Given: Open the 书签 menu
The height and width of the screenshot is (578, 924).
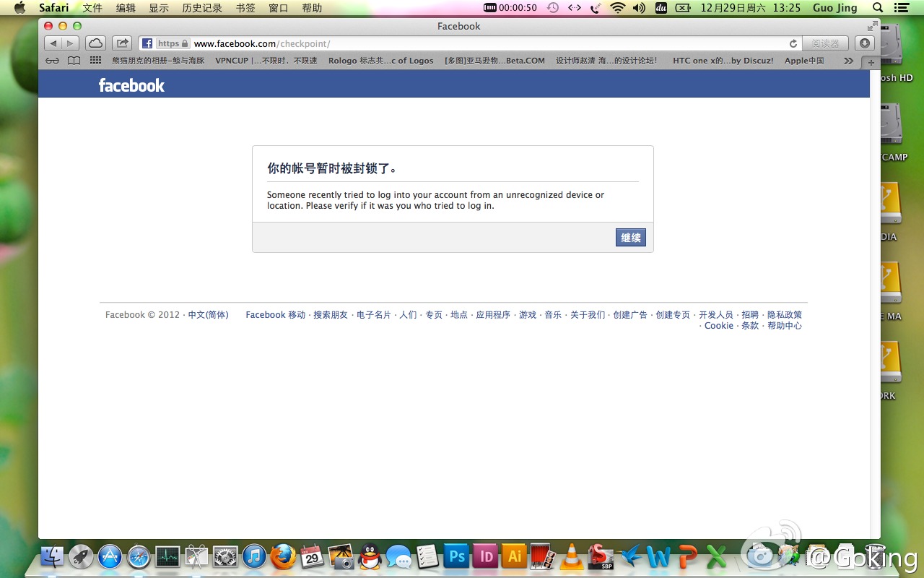Looking at the screenshot, I should [245, 8].
